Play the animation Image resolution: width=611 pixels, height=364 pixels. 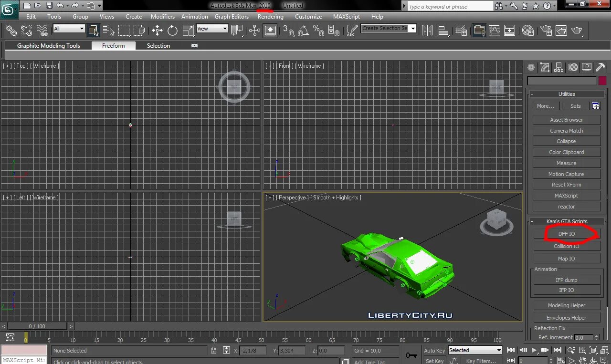[x=534, y=351]
